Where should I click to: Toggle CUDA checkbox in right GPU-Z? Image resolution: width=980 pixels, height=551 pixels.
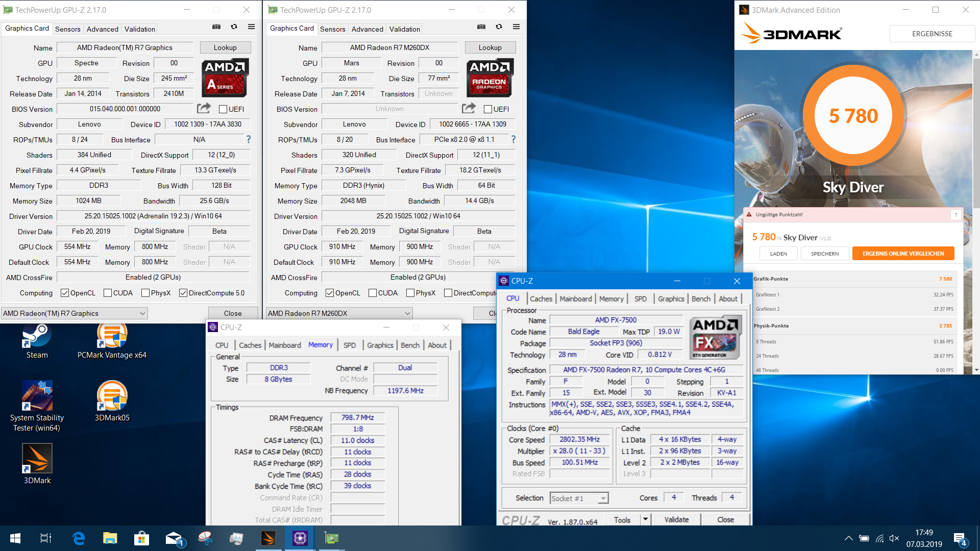point(373,293)
